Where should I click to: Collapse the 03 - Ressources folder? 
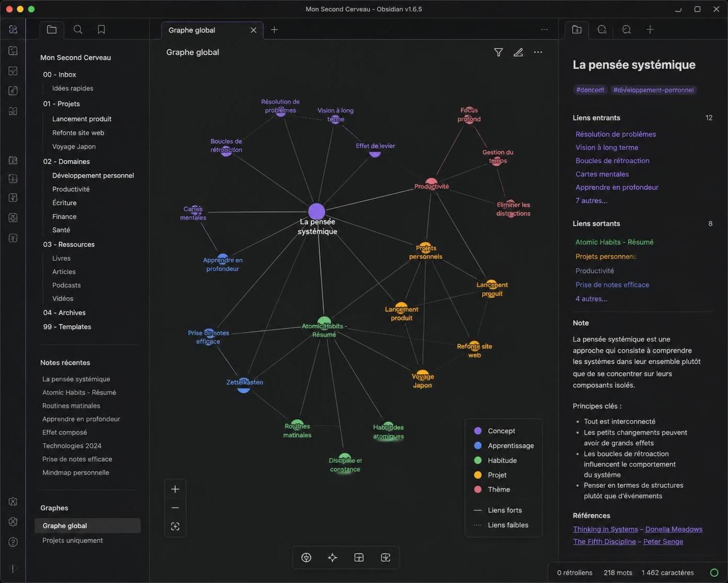click(x=69, y=244)
